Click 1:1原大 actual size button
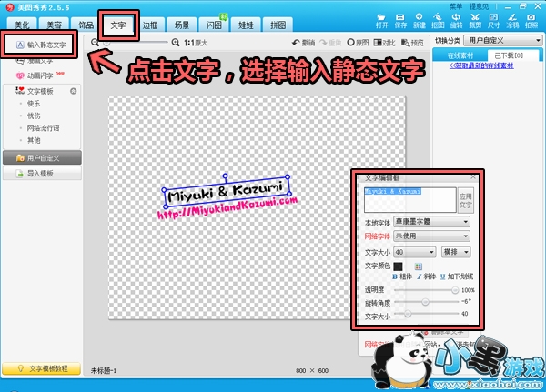The width and height of the screenshot is (546, 392). (x=196, y=43)
